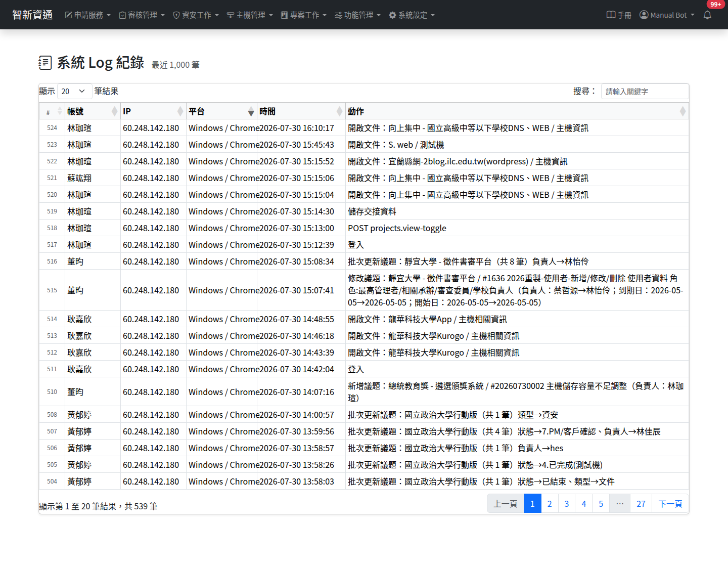Viewport: 728px width, 569px height.
Task: Sort by 動作 column arrows
Action: [x=682, y=111]
